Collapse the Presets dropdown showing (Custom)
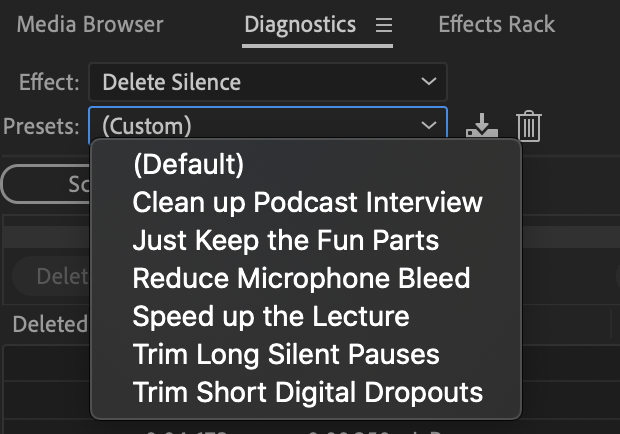This screenshot has height=434, width=620. click(x=267, y=126)
